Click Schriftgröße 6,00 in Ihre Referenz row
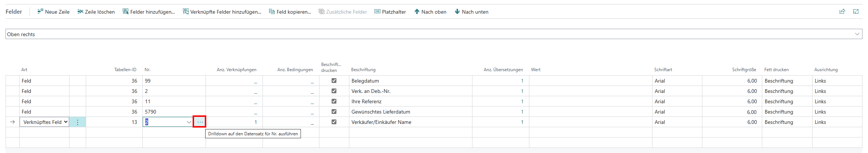The width and height of the screenshot is (868, 153). [732, 101]
